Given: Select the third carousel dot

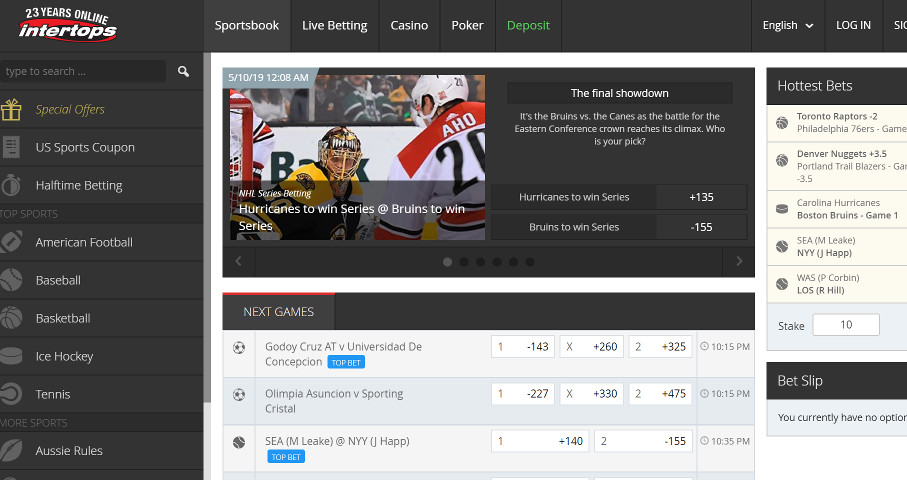Looking at the screenshot, I should tap(480, 262).
